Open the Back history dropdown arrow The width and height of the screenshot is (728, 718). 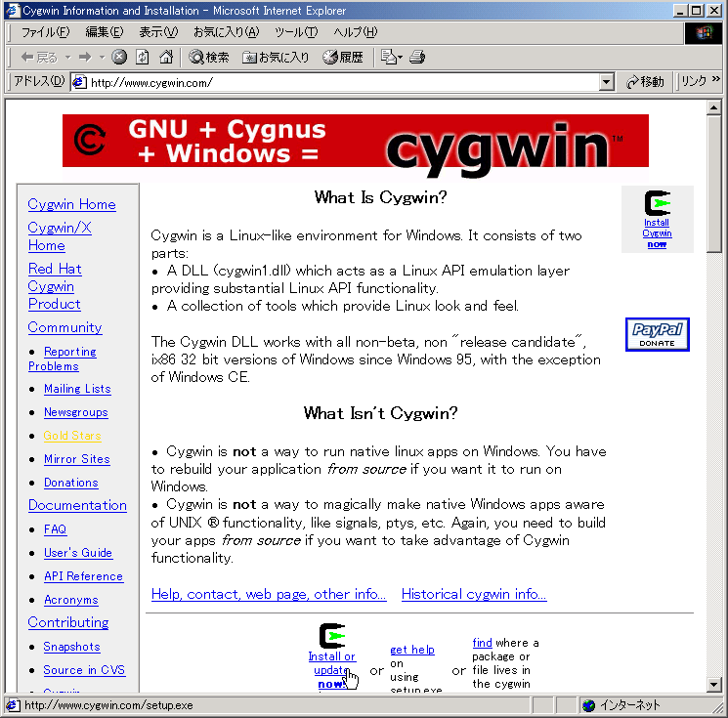point(67,57)
